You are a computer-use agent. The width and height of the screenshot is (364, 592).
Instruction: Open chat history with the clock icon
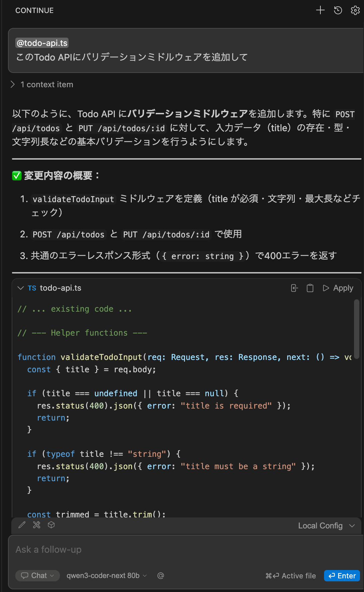[x=338, y=10]
